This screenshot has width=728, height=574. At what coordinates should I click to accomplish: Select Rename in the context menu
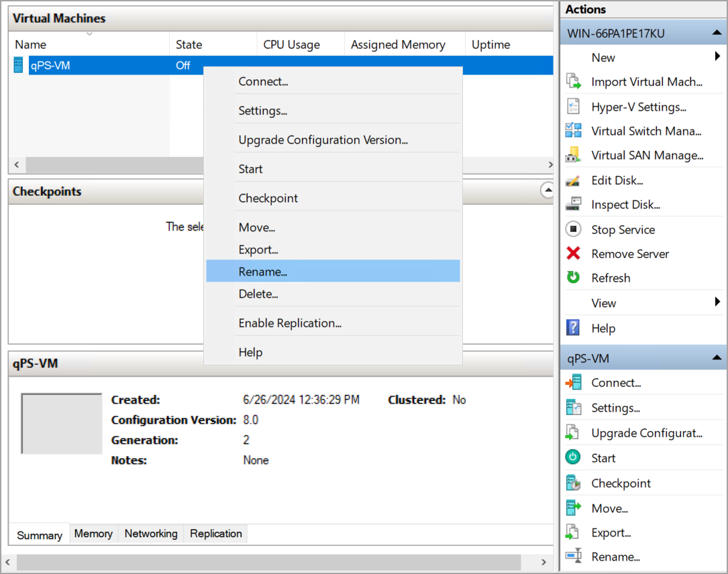tap(263, 271)
